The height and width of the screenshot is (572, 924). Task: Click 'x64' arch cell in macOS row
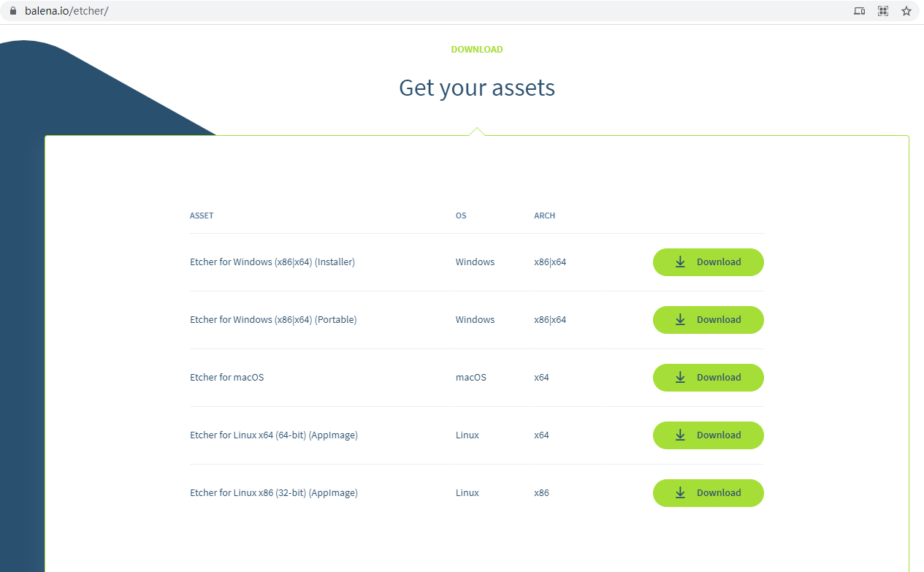[x=542, y=378]
